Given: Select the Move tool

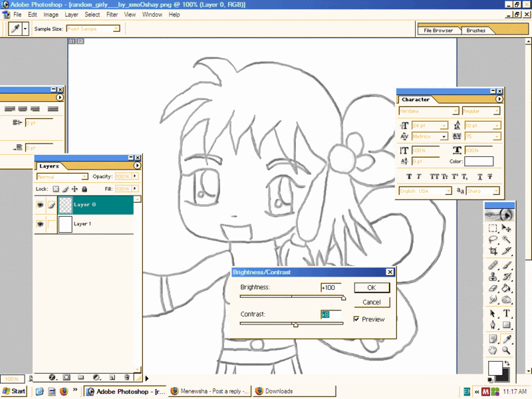Looking at the screenshot, I should click(x=506, y=228).
